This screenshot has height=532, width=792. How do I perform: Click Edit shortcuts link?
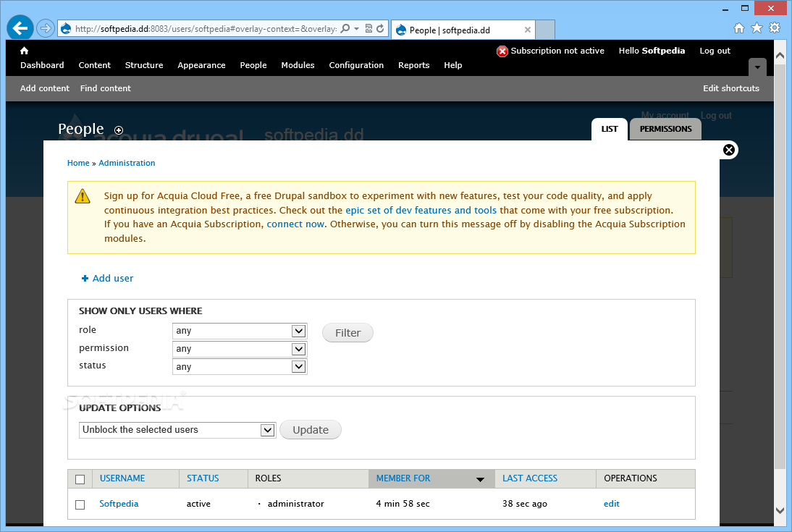[x=731, y=88]
